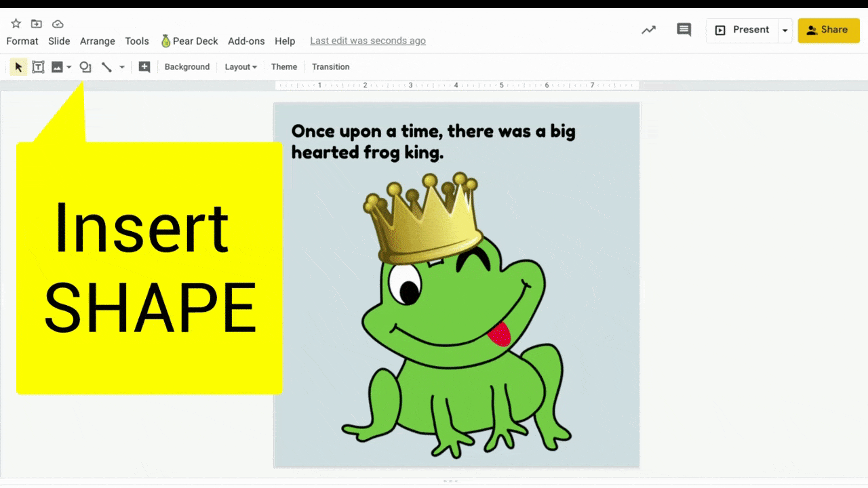Open the Add-ons menu
The width and height of the screenshot is (868, 488).
point(246,41)
